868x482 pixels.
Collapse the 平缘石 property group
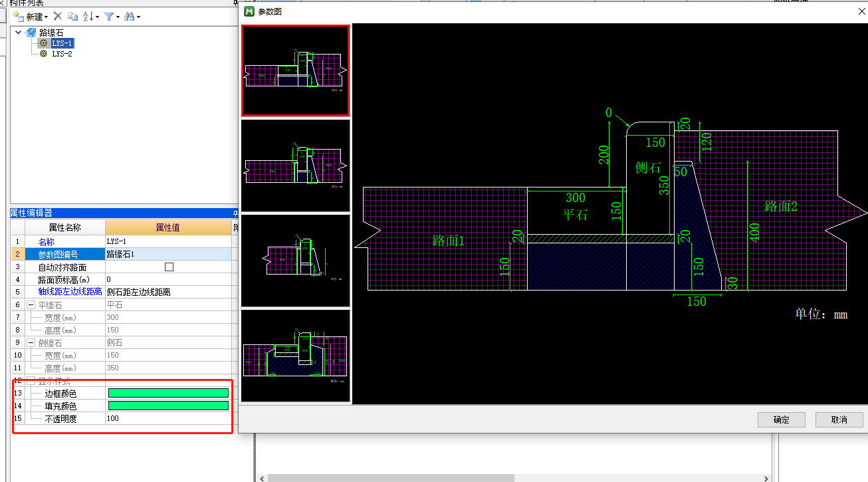(31, 304)
